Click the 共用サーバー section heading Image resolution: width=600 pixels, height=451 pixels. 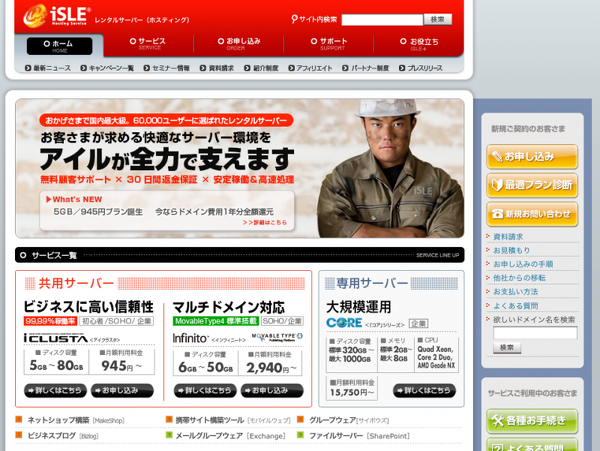coord(76,283)
